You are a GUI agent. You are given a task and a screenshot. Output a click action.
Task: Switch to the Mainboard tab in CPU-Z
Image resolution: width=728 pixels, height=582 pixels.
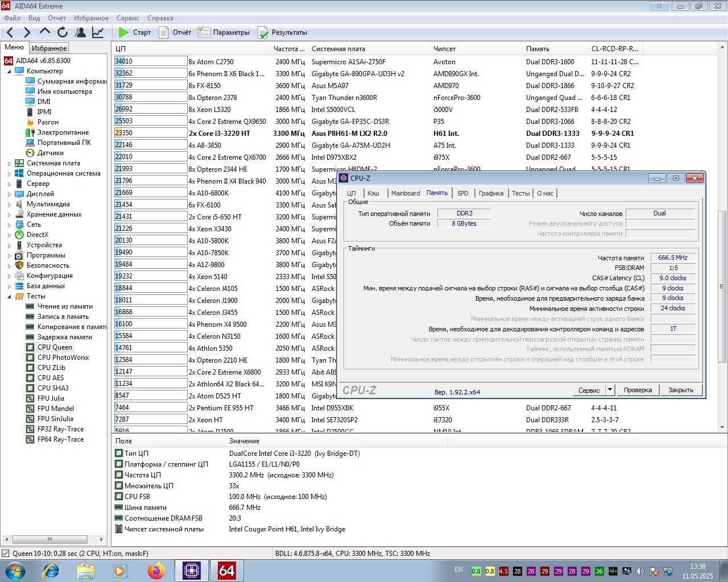406,193
